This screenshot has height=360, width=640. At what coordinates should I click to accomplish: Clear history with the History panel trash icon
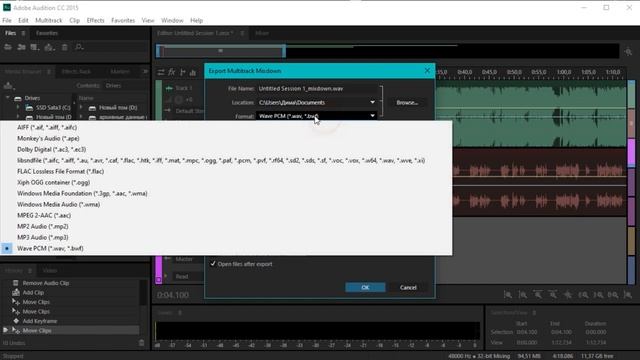141,343
